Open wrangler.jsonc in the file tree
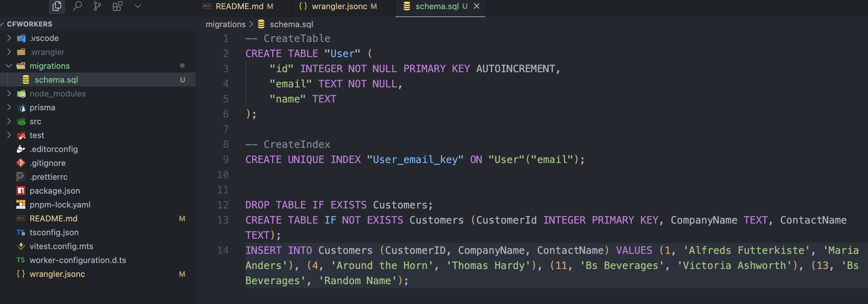 (x=57, y=274)
